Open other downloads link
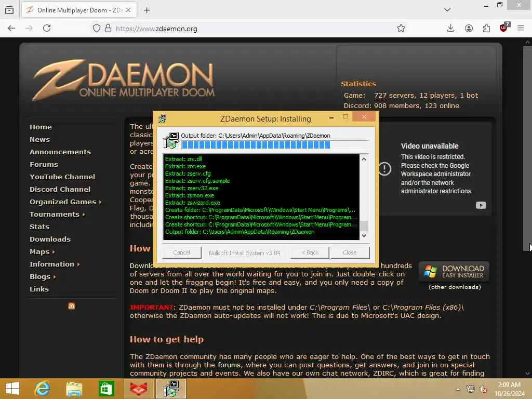The width and height of the screenshot is (532, 399). [455, 287]
